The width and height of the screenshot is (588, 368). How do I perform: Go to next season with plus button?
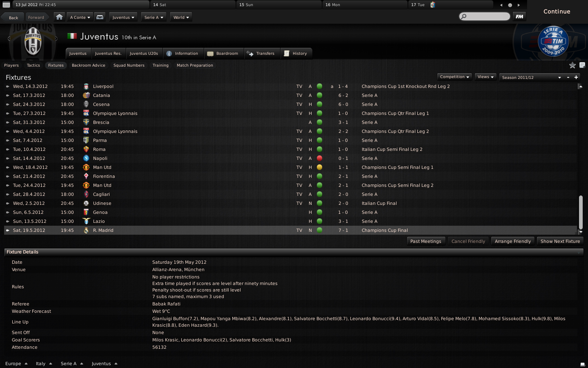point(576,77)
